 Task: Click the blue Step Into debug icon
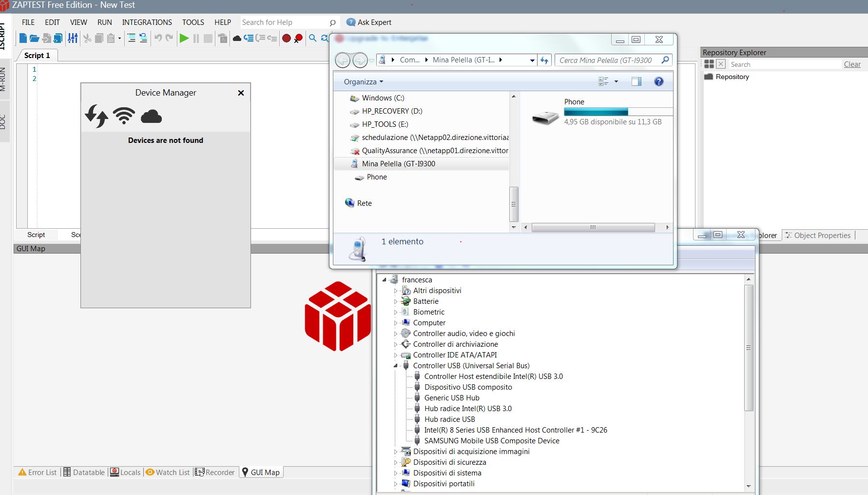click(x=249, y=38)
